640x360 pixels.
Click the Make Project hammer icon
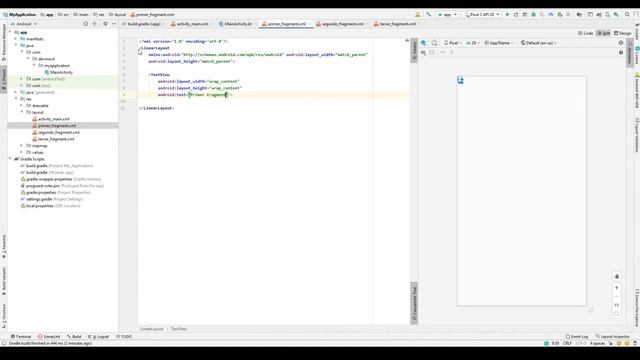tap(429, 14)
